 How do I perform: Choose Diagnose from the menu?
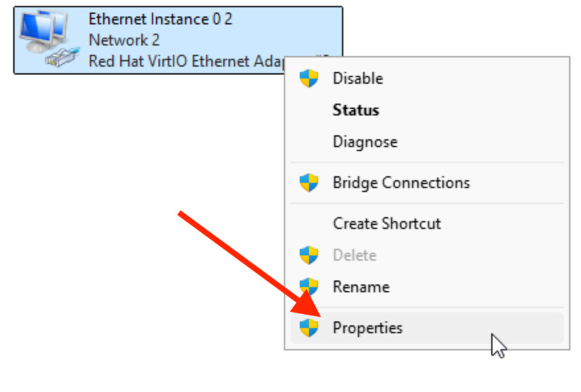[364, 141]
